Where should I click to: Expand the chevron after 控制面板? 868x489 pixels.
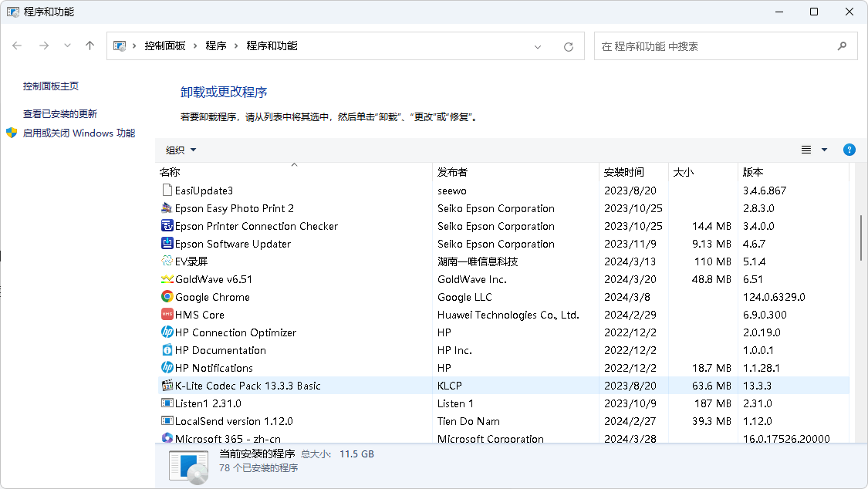coord(195,46)
